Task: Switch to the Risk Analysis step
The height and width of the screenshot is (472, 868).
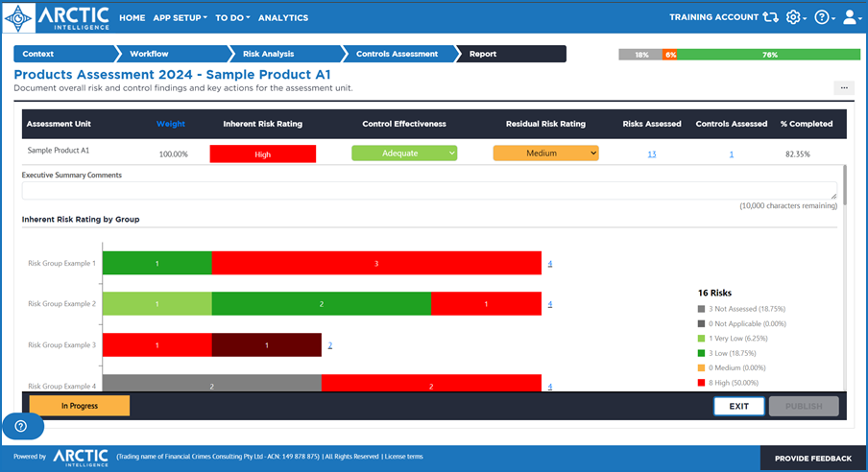Action: click(286, 54)
